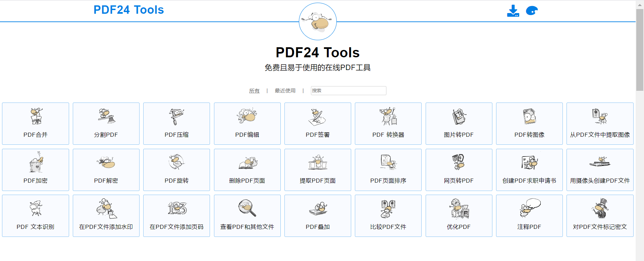Click the download desktop version icon
The height and width of the screenshot is (261, 644).
click(x=513, y=11)
